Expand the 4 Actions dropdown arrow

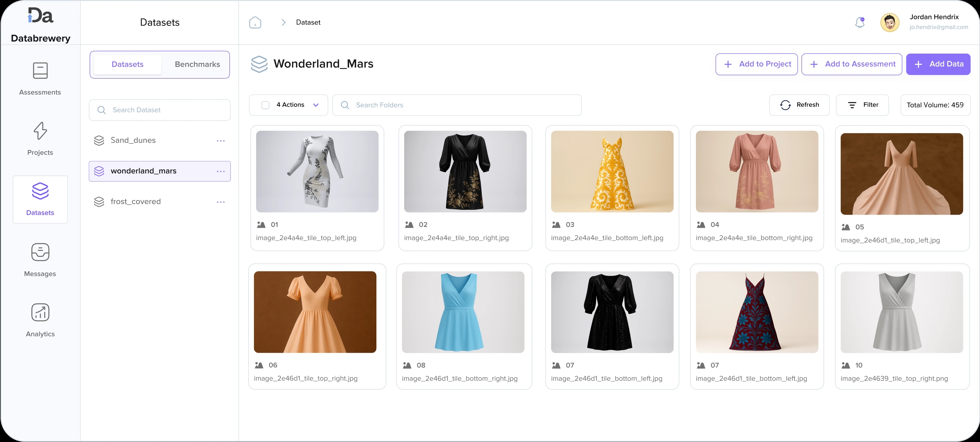[x=316, y=105]
